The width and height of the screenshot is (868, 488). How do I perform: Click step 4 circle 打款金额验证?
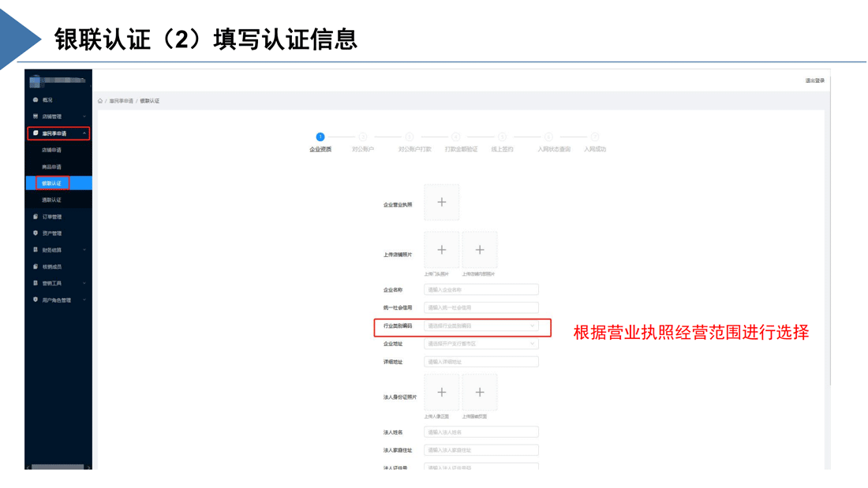click(x=455, y=136)
